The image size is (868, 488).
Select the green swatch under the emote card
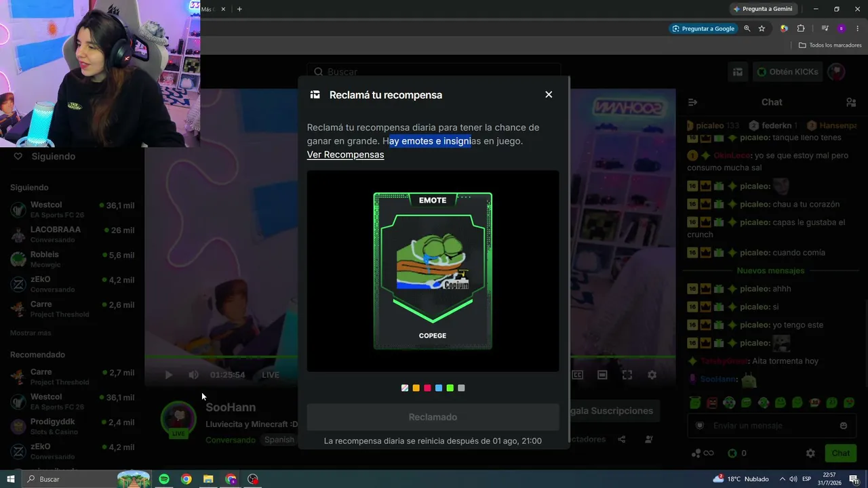coord(450,388)
